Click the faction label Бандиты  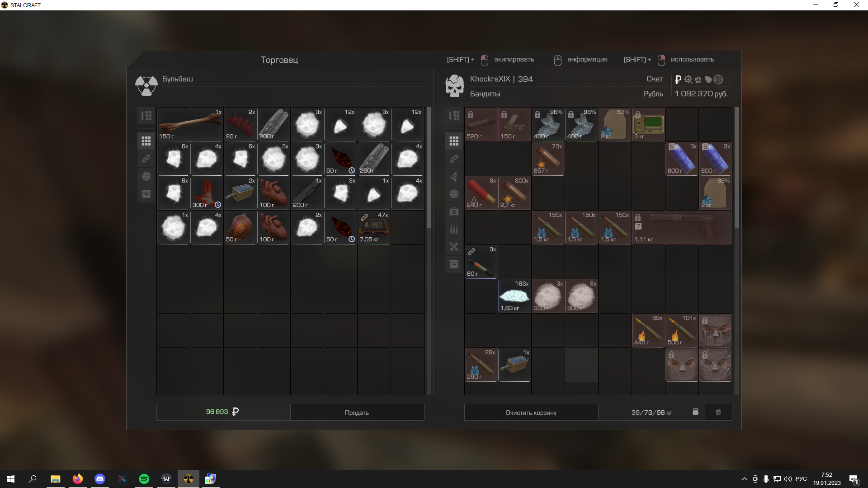[485, 94]
